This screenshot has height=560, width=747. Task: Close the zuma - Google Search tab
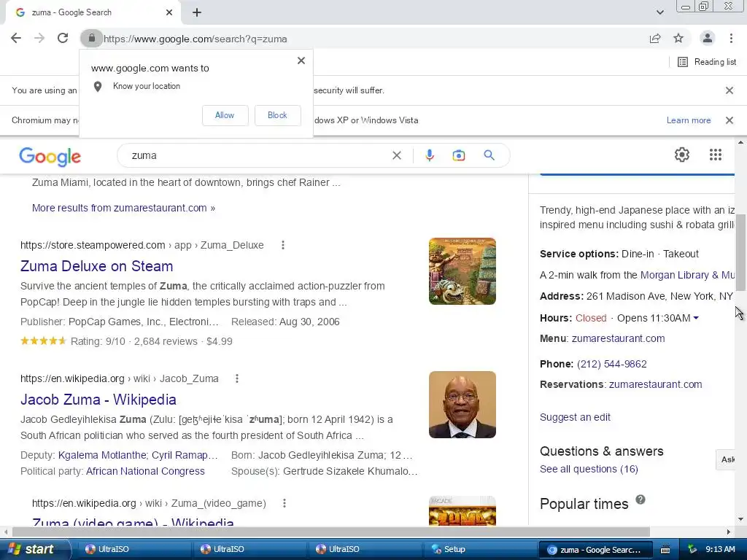(x=169, y=12)
